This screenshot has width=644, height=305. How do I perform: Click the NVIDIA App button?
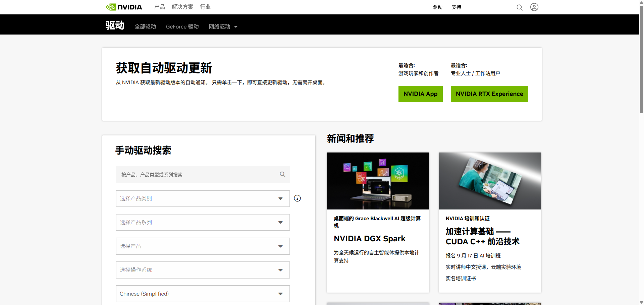[421, 94]
